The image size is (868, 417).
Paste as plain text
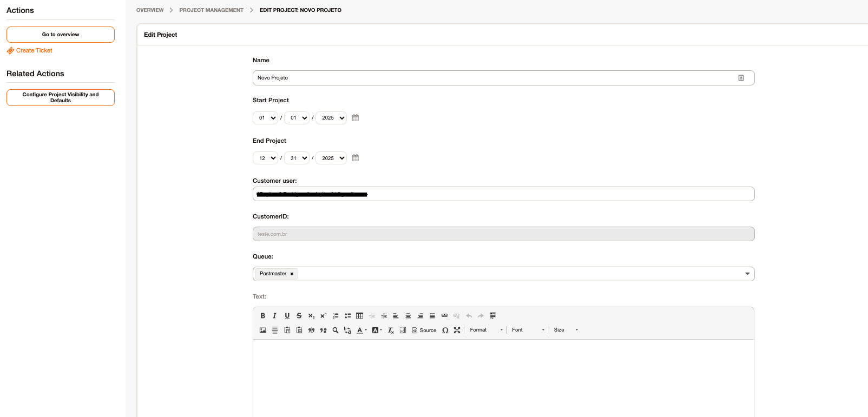[287, 330]
